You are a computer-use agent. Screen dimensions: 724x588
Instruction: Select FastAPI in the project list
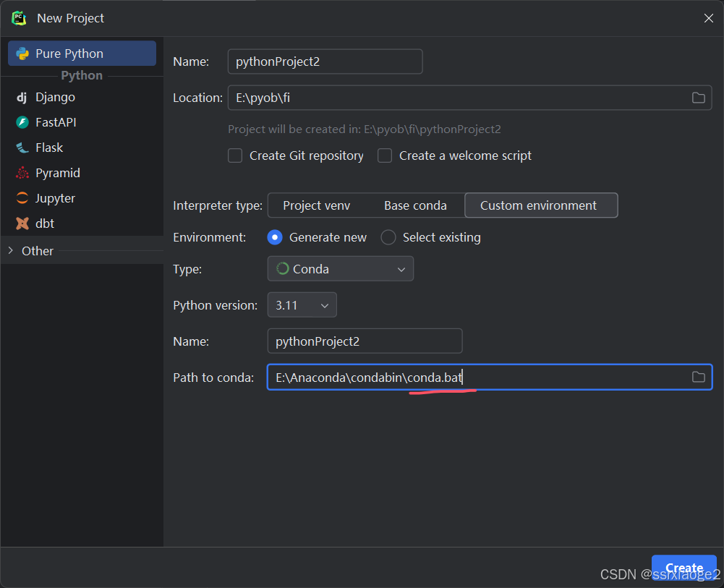pos(82,122)
